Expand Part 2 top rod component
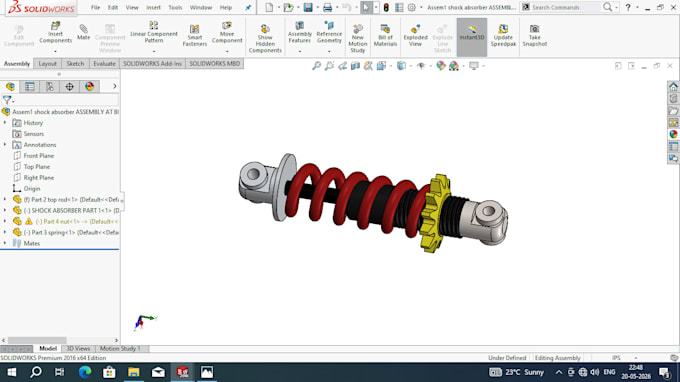The height and width of the screenshot is (382, 680). point(5,199)
